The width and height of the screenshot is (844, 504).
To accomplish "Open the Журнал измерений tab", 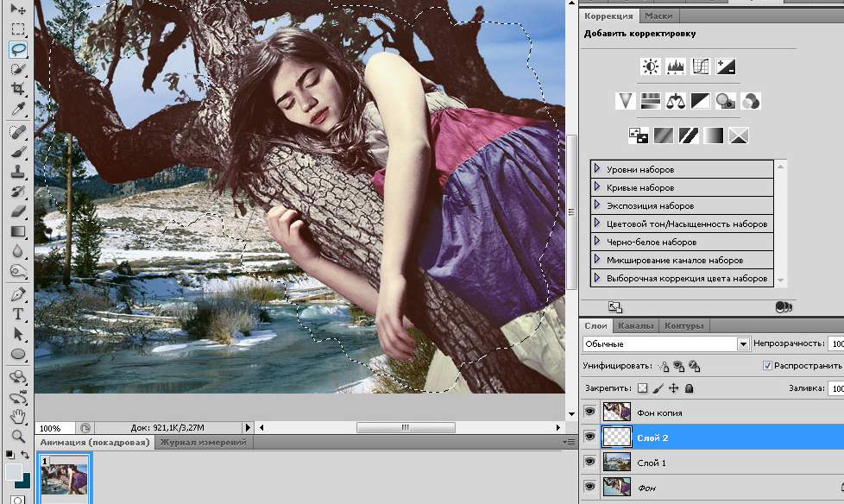I will pyautogui.click(x=204, y=442).
